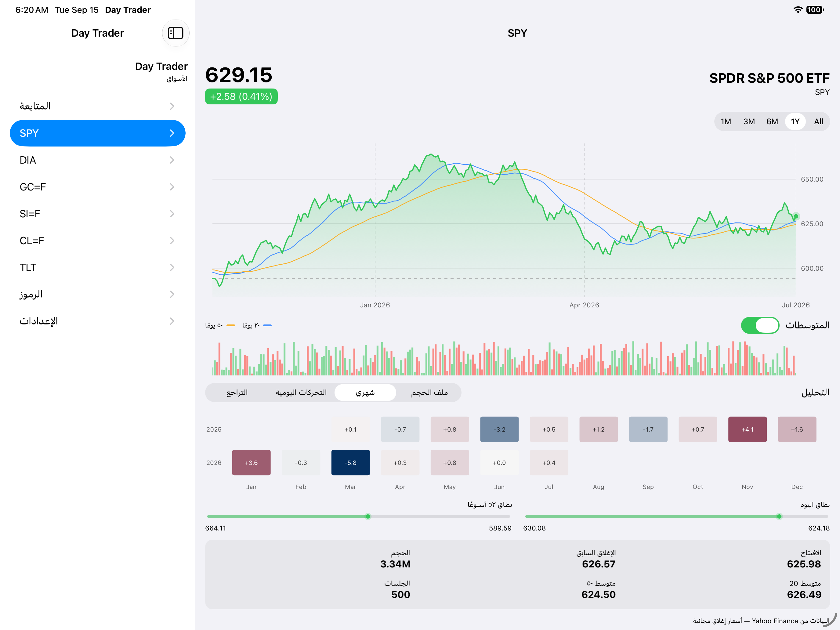Viewport: 840px width, 630px height.
Task: Tap the Wi-Fi status icon
Action: pos(798,10)
